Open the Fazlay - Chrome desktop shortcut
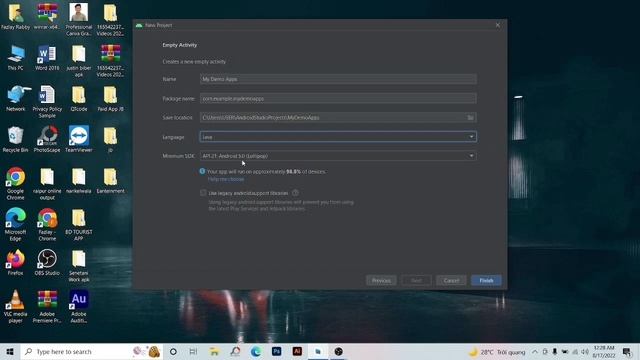 (x=47, y=224)
